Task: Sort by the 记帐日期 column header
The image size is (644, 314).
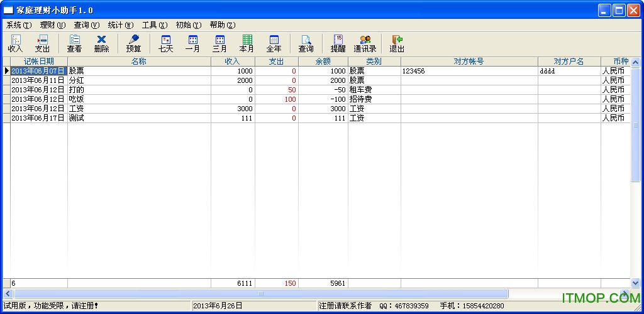Action: point(38,62)
